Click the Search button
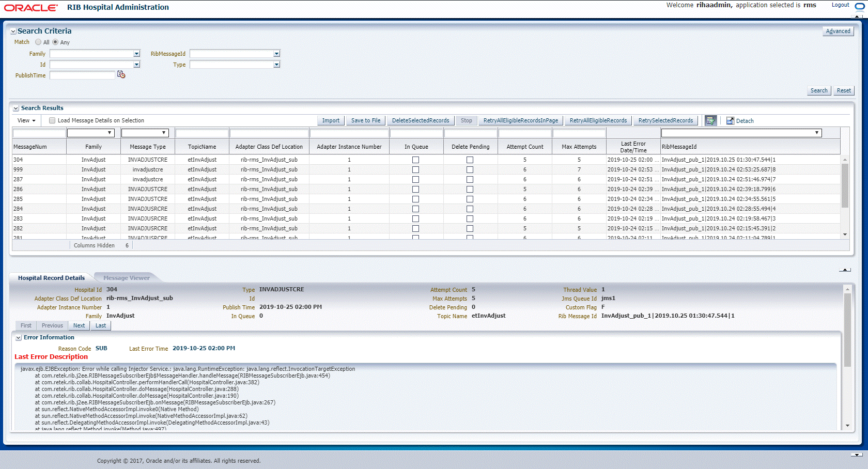The image size is (868, 469). pos(819,90)
